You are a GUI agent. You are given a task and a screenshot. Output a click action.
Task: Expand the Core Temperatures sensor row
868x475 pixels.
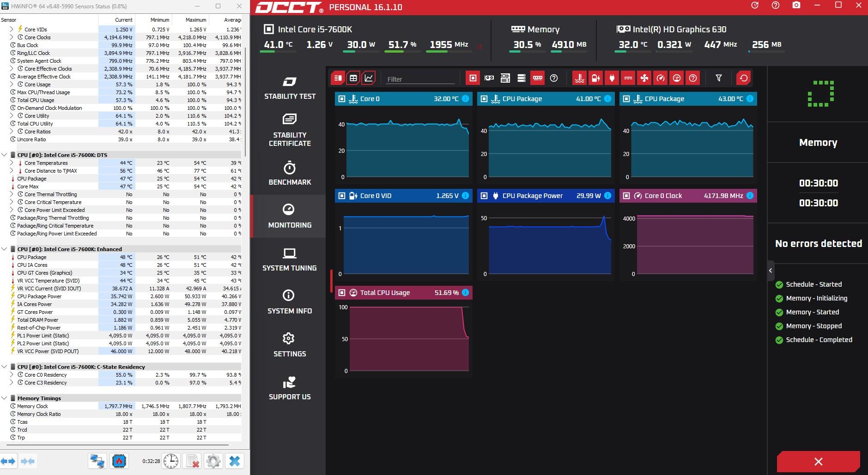click(12, 163)
